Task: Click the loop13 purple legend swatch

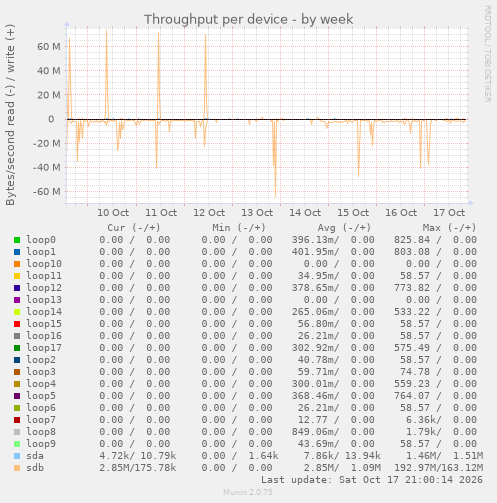Action: [17, 300]
